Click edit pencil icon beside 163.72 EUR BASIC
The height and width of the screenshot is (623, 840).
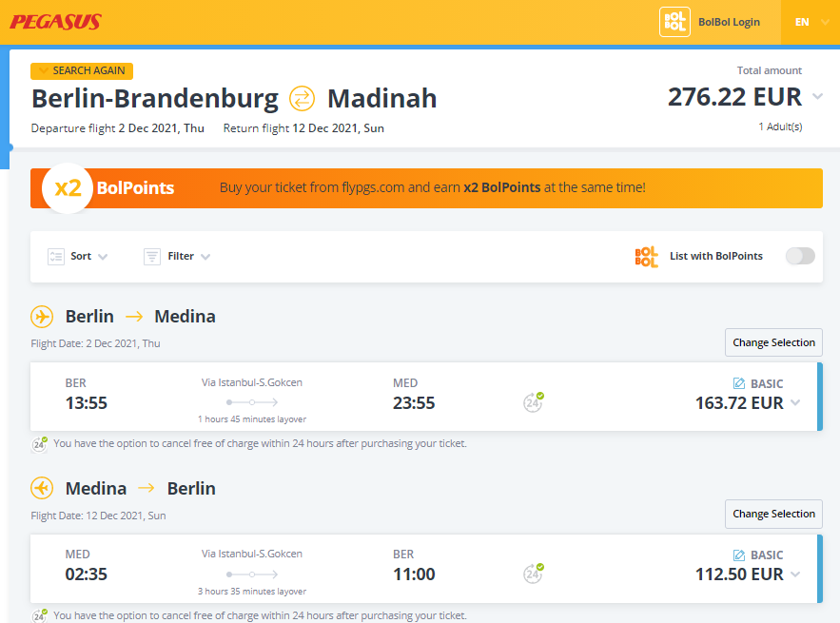pos(739,383)
